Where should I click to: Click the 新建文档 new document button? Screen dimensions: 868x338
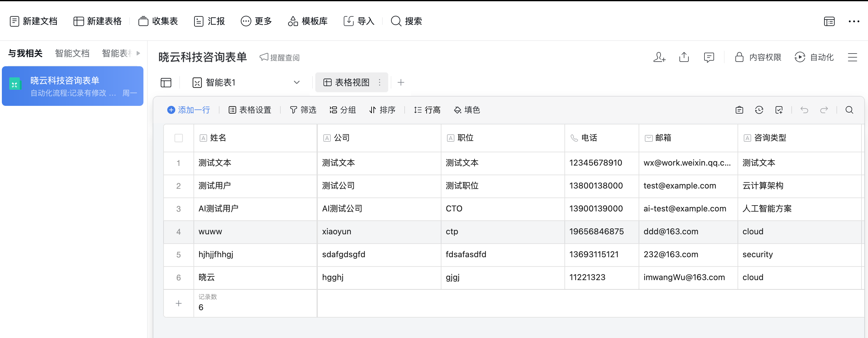pos(33,21)
